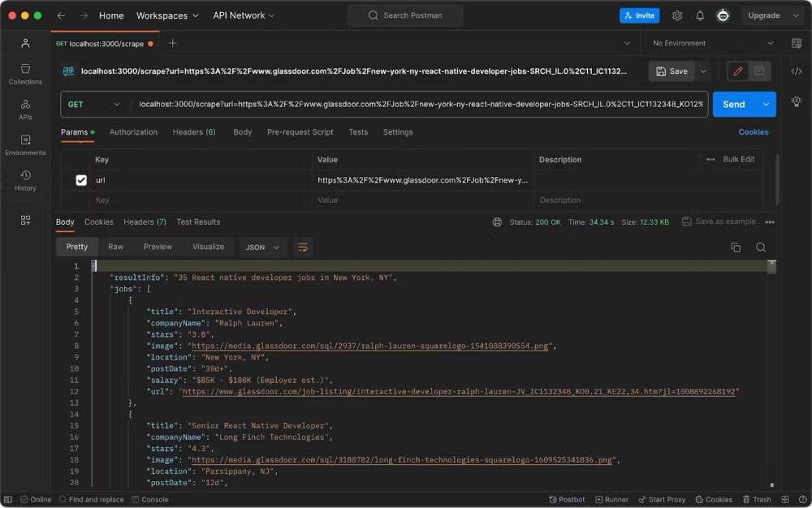Click the Search Postman field
The height and width of the screenshot is (508, 812).
pos(405,15)
